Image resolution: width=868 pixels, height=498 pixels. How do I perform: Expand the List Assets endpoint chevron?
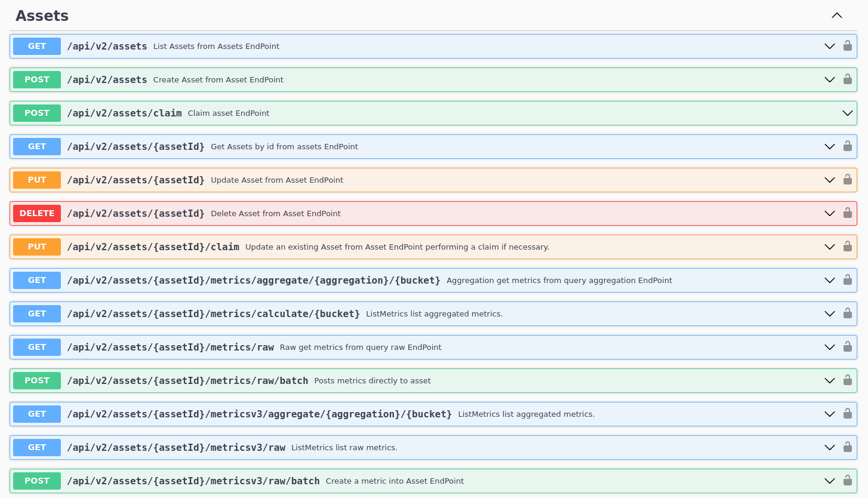click(830, 46)
